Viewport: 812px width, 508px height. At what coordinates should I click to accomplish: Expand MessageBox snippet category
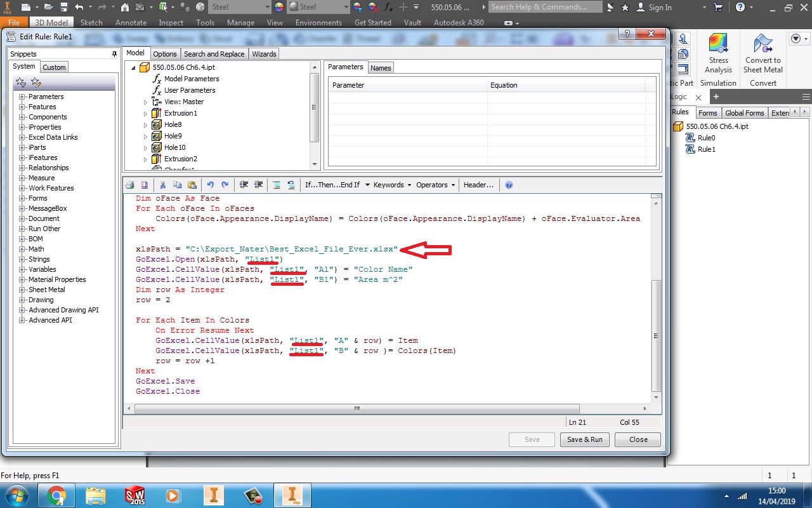coord(22,208)
